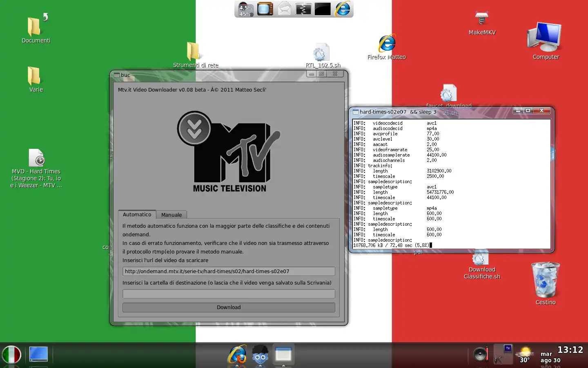588x368 pixels.
Task: Click the download progress line in terminal
Action: [x=392, y=245]
